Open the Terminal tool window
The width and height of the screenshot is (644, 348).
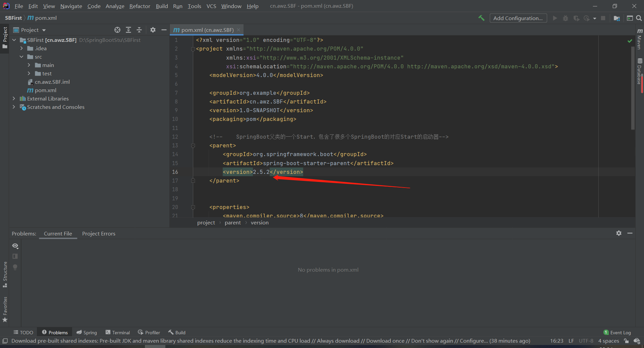pos(118,332)
